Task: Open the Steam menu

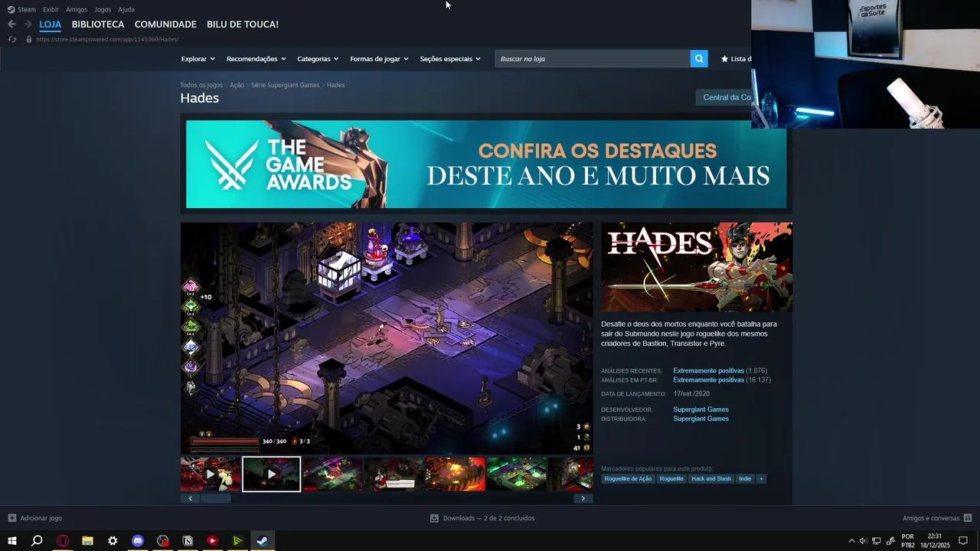Action: [27, 9]
